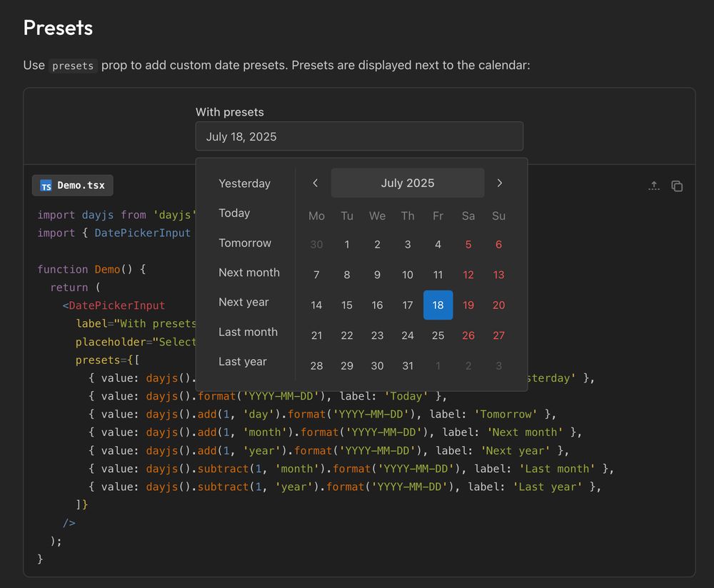The height and width of the screenshot is (588, 714).
Task: Select July 30 in the last row
Action: pyautogui.click(x=377, y=366)
